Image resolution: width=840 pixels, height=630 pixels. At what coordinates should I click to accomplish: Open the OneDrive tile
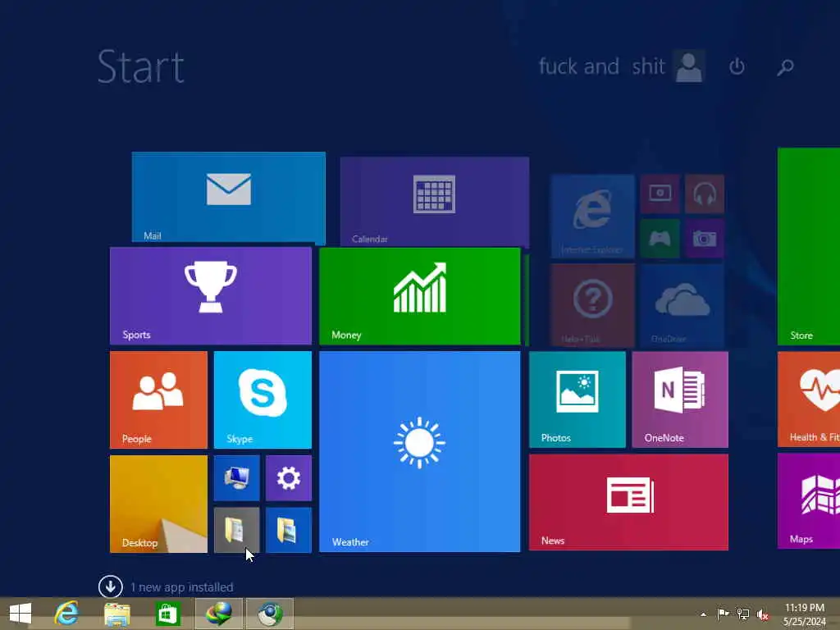(682, 305)
